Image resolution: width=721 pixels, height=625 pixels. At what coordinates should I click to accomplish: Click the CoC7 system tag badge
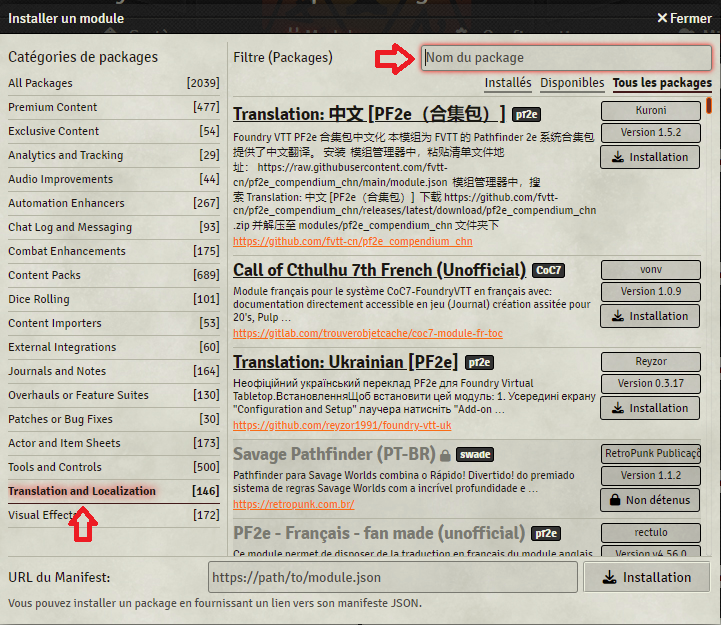point(548,270)
